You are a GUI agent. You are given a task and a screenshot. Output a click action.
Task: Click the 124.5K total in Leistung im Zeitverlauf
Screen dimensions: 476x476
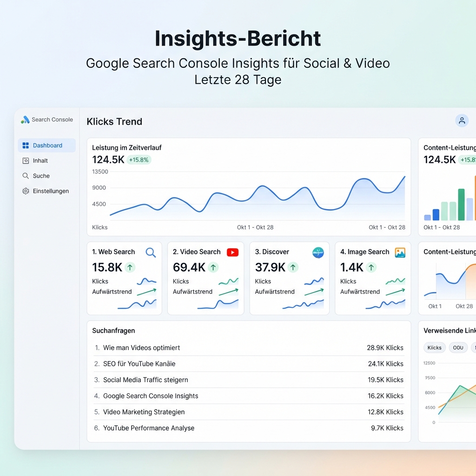(108, 160)
